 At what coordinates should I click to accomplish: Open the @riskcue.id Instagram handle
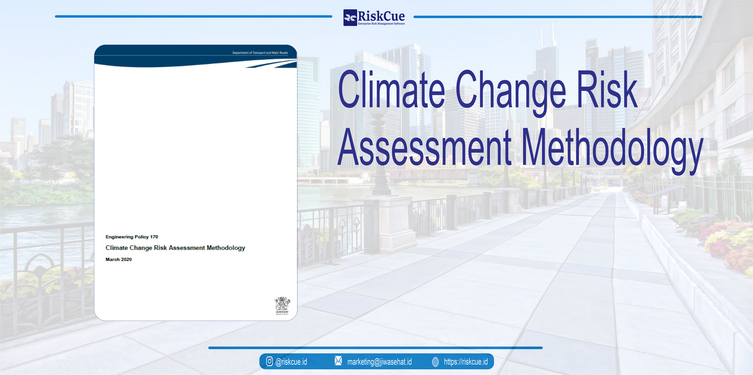291,362
